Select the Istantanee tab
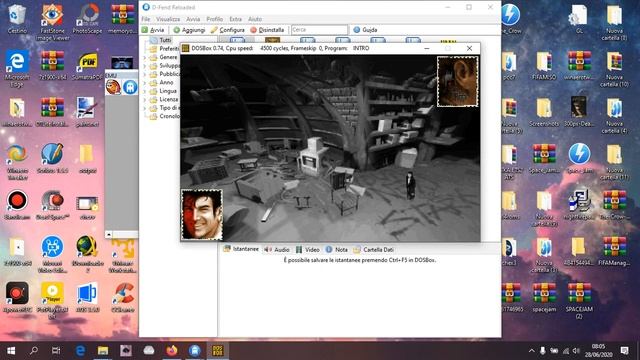Screen dimensions: 640x360 [241, 249]
